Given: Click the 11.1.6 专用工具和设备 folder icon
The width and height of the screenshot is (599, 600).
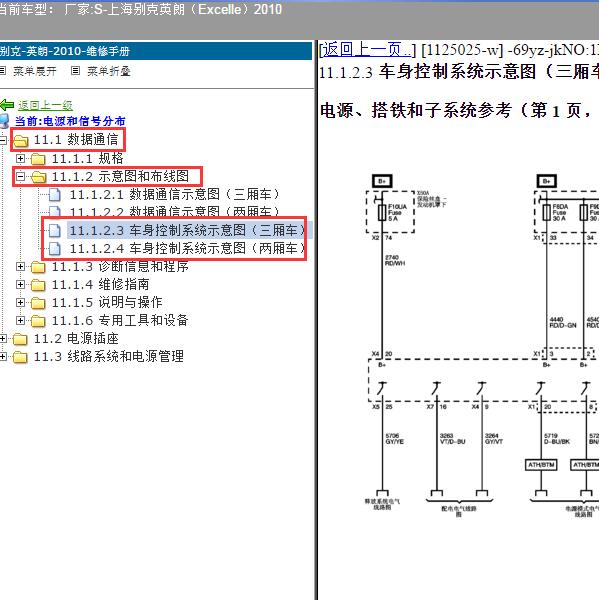Looking at the screenshot, I should 38,321.
